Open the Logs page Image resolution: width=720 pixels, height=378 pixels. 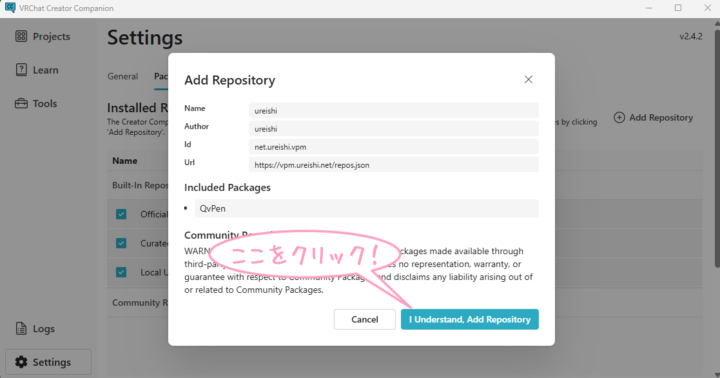35,328
